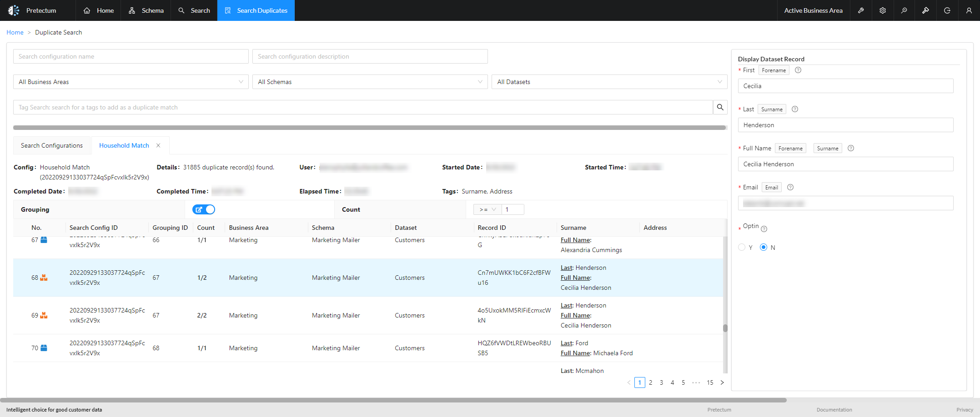The image size is (980, 417).
Task: Click the Count value input showing 1
Action: coord(513,209)
